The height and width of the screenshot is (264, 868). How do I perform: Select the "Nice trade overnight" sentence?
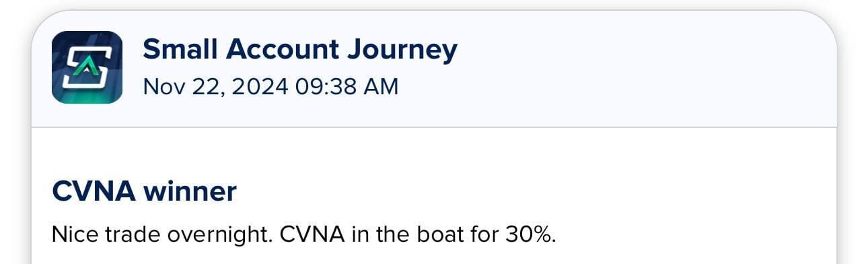(162, 235)
